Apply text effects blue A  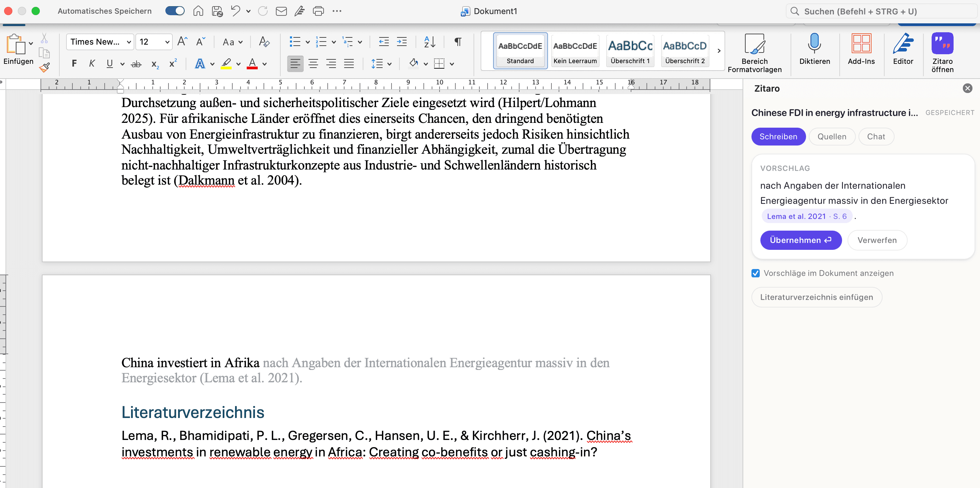pyautogui.click(x=200, y=63)
